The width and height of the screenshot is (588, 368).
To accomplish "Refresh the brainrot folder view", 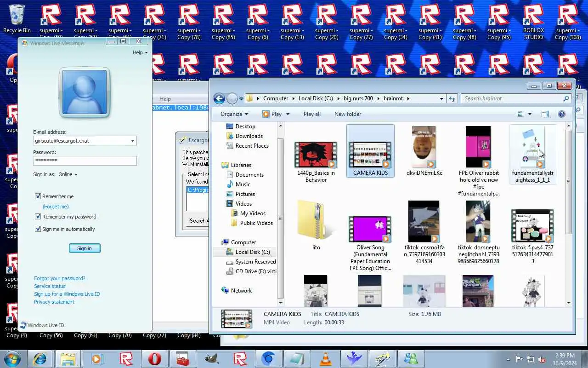I will [452, 98].
